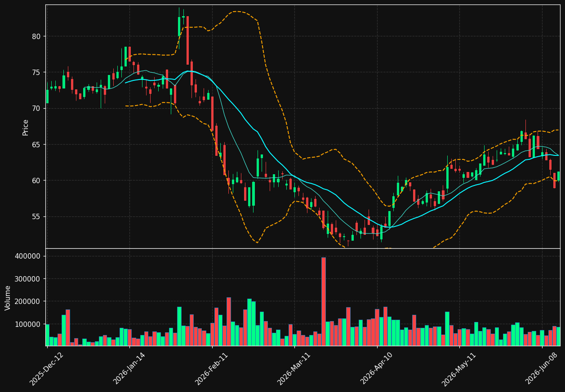Click the date label 2026-Apr-10
Viewport: 565px width, 392px height.
[377, 369]
